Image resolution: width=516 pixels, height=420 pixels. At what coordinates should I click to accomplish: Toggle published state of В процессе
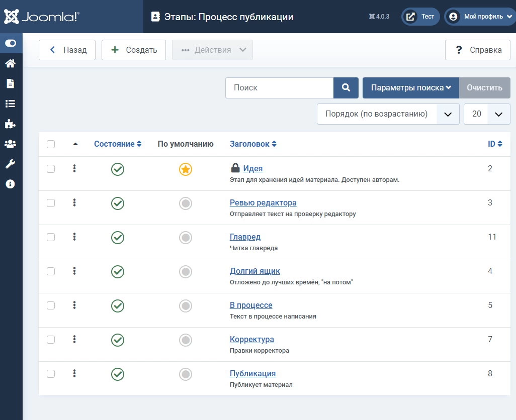(118, 306)
